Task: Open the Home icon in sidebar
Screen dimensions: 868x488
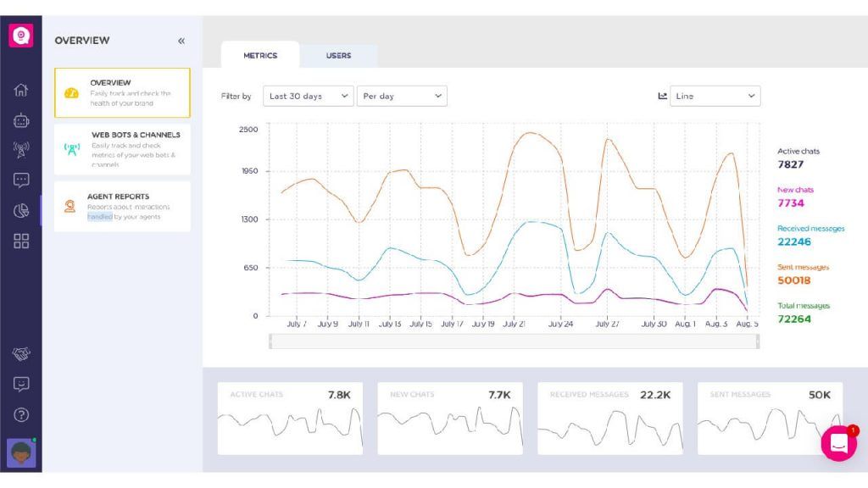Action: [x=21, y=90]
